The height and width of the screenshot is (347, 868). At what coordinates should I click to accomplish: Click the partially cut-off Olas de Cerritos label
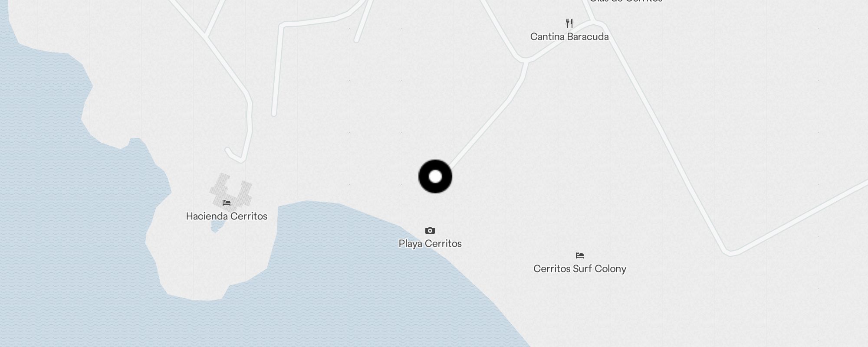[626, 1]
